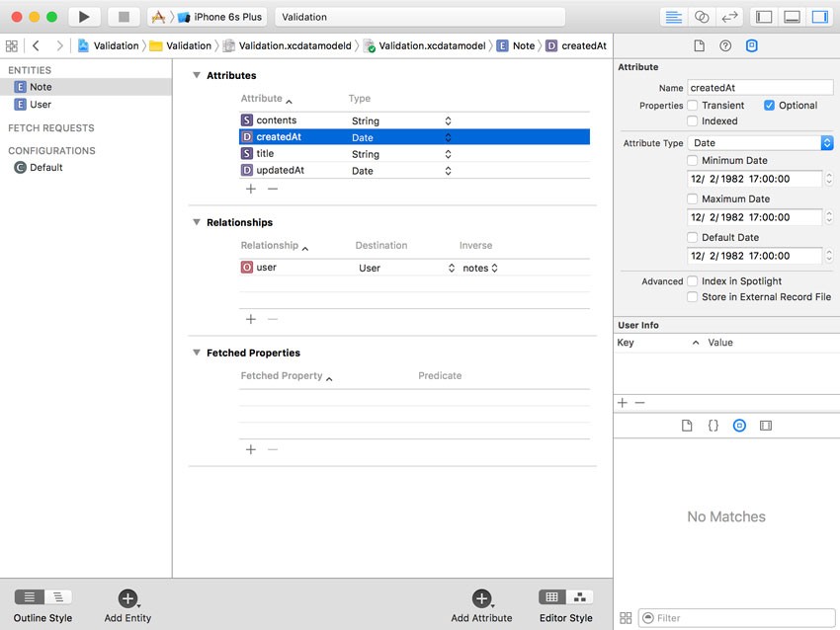This screenshot has height=630, width=840.
Task: Open the Assistant editor icon
Action: coord(702,17)
